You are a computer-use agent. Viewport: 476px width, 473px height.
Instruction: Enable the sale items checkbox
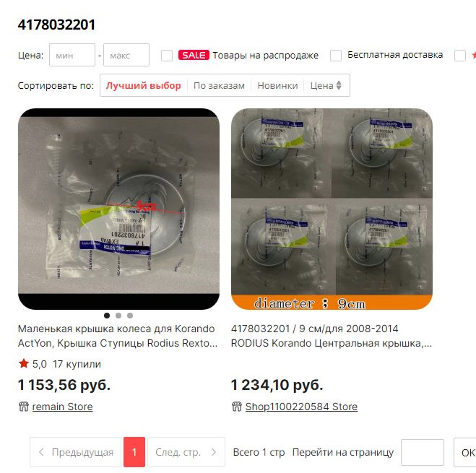click(167, 56)
